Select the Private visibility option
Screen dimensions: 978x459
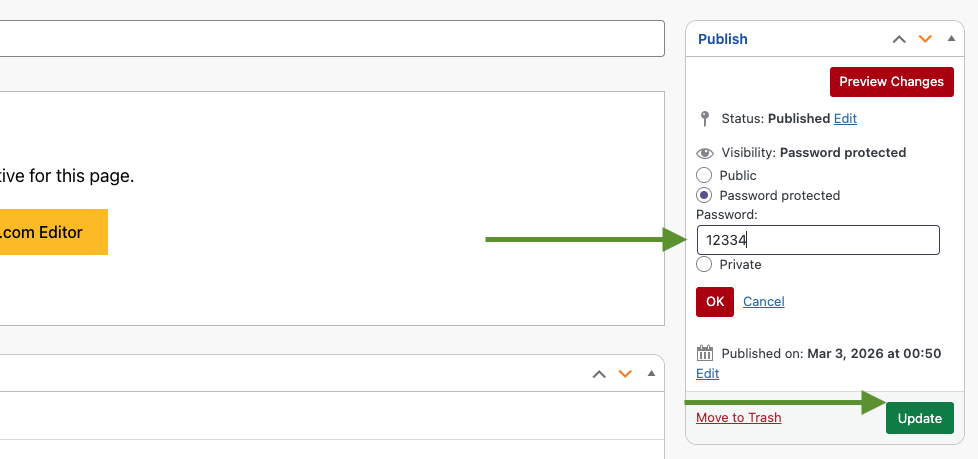click(x=704, y=264)
